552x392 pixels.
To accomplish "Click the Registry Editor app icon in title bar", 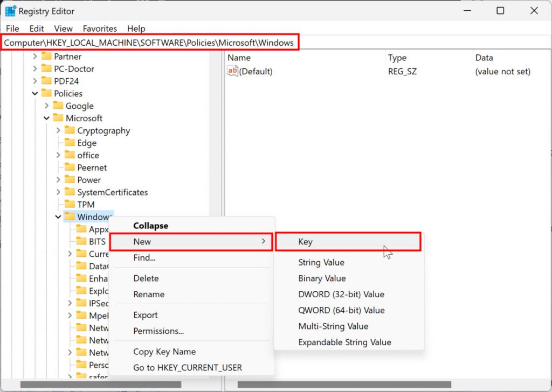I will pyautogui.click(x=10, y=11).
